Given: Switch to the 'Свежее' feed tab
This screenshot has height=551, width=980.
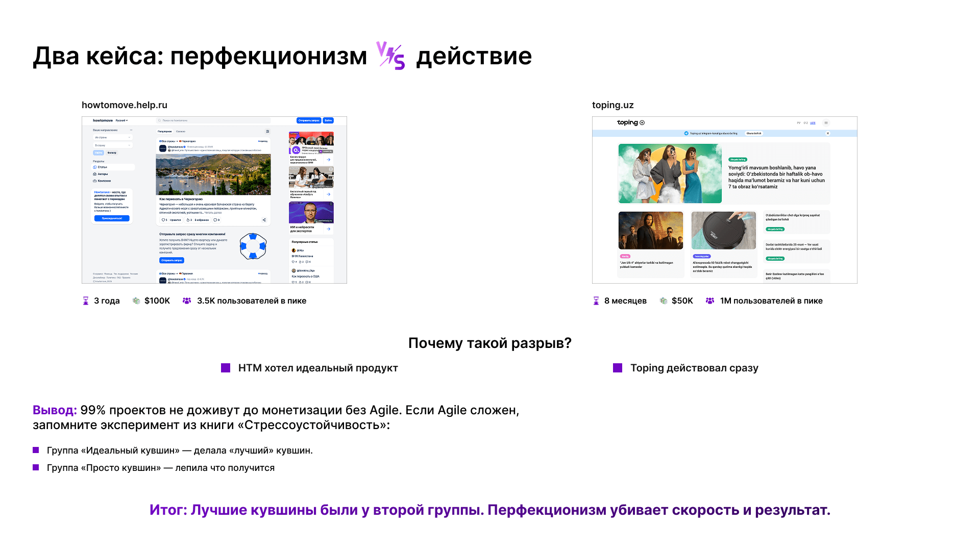Looking at the screenshot, I should pos(181,132).
